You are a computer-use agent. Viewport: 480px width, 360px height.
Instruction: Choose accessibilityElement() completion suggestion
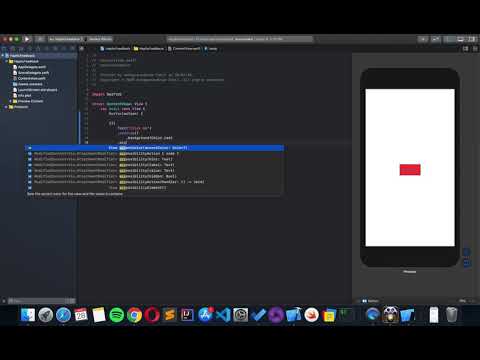point(155,187)
